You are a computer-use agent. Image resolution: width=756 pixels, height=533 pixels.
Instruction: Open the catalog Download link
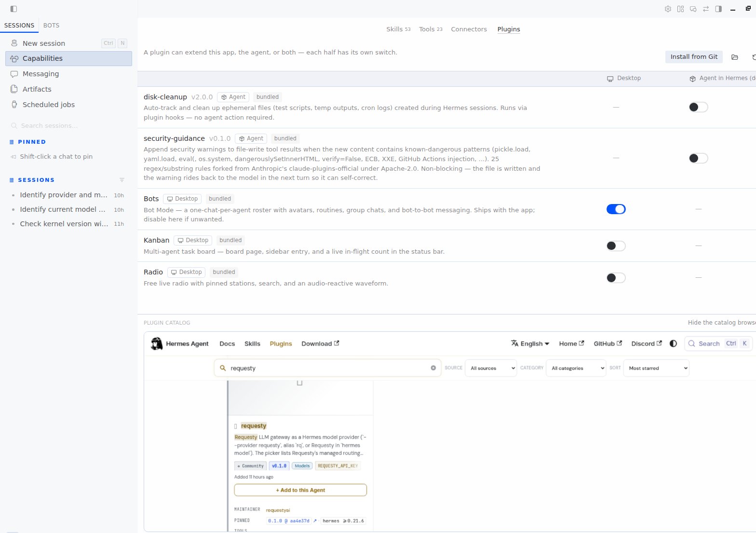320,344
